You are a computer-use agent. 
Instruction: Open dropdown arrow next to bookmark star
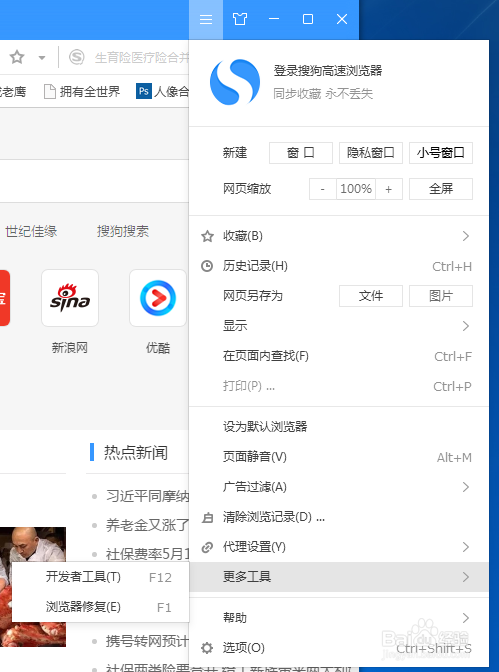(x=42, y=57)
